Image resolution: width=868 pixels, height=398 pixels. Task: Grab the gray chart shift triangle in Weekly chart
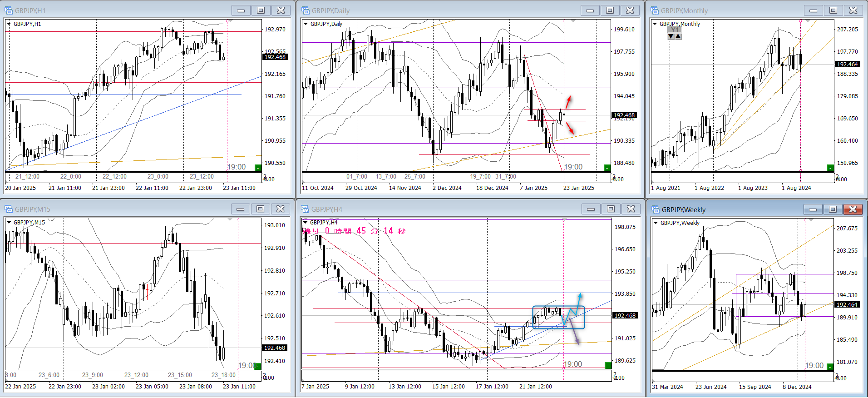810,220
